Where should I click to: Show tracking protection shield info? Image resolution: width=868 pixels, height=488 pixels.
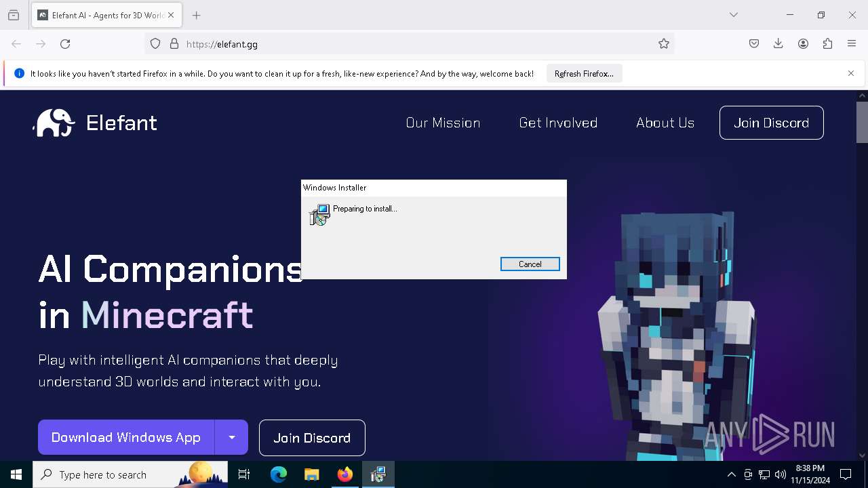[155, 44]
